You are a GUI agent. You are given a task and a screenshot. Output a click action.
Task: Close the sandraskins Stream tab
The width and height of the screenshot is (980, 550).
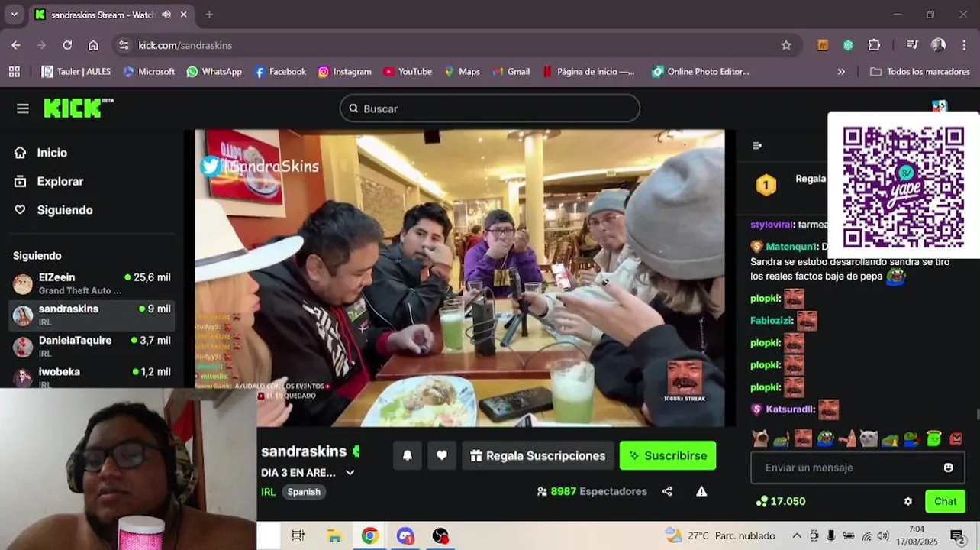183,15
